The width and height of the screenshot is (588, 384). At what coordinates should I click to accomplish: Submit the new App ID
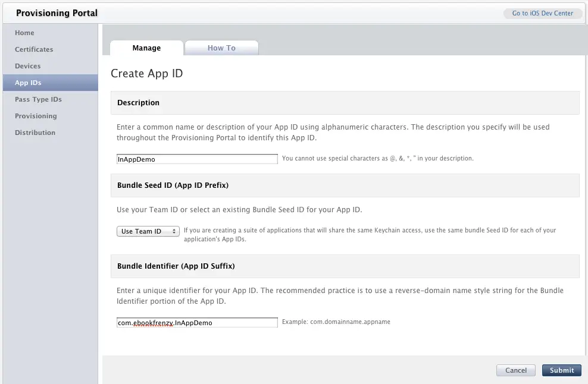tap(561, 370)
